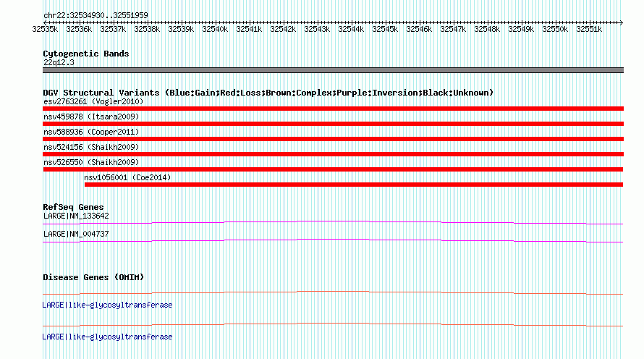
Task: Click the red bar for nsv1056001
Action: click(x=354, y=185)
